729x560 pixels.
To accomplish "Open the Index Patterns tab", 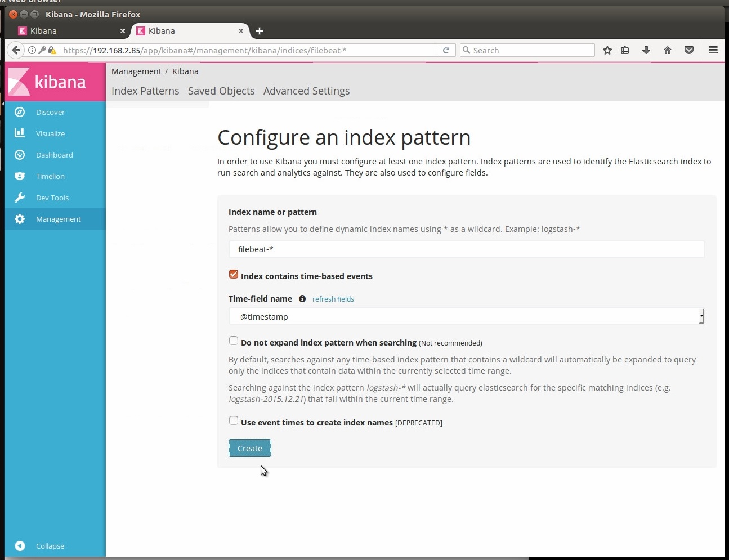I will (x=145, y=91).
